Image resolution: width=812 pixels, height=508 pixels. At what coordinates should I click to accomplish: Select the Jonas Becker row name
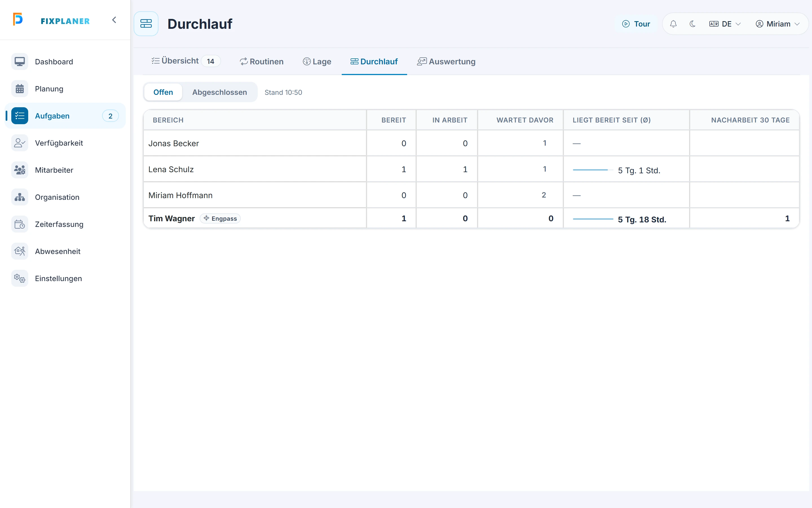(x=173, y=143)
